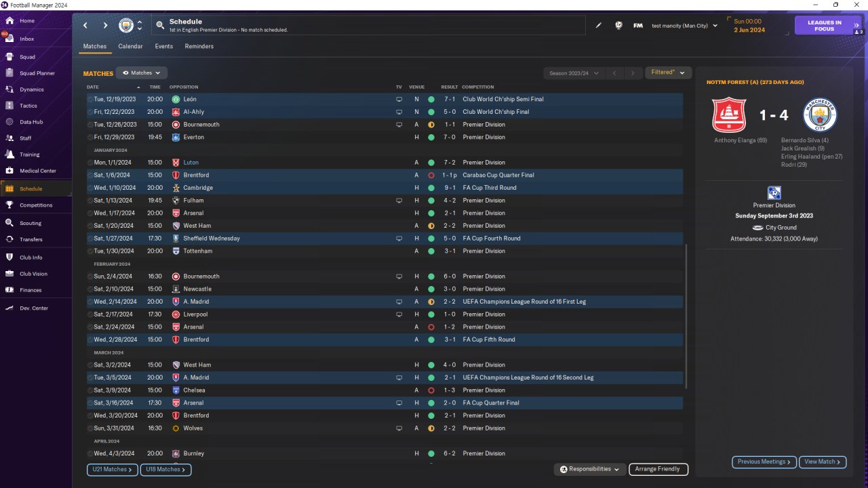This screenshot has width=868, height=488.
Task: Tick the selection circle for Newcastle 2/10/2024
Action: (90, 289)
